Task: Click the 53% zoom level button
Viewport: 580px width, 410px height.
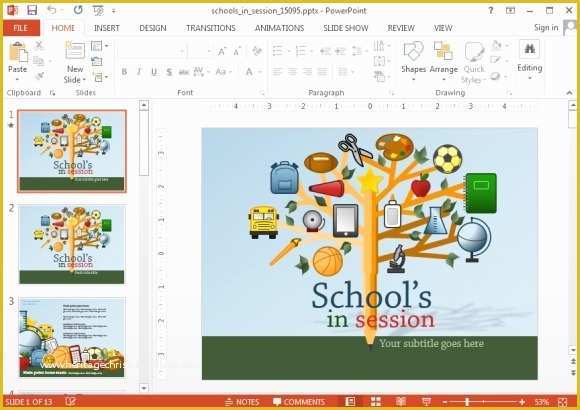Action: [x=542, y=402]
